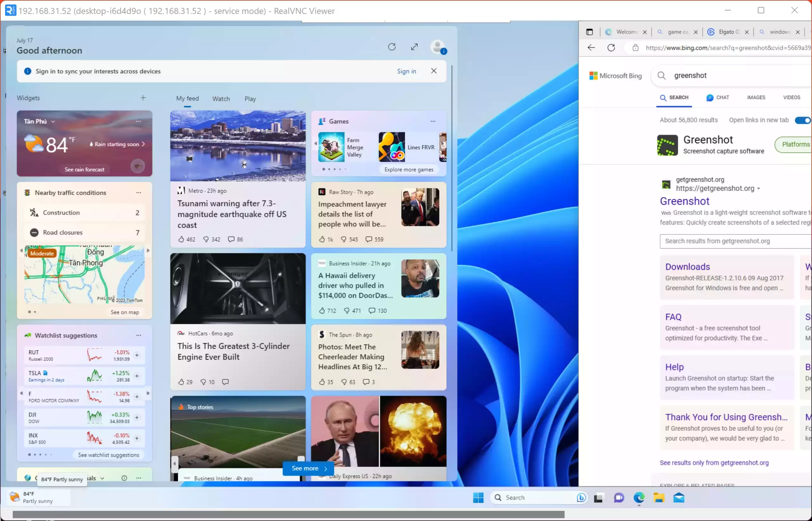This screenshot has width=812, height=521.
Task: Show next watchlist page arrow
Action: (x=148, y=393)
